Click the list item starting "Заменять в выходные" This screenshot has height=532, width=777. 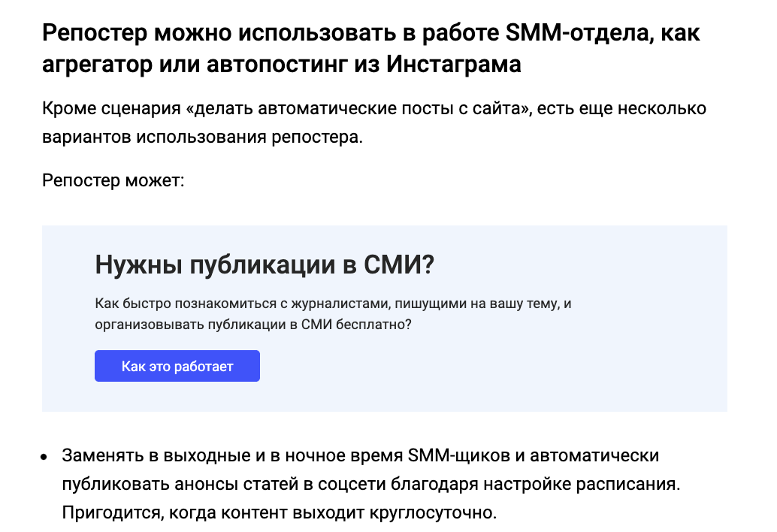(370, 483)
